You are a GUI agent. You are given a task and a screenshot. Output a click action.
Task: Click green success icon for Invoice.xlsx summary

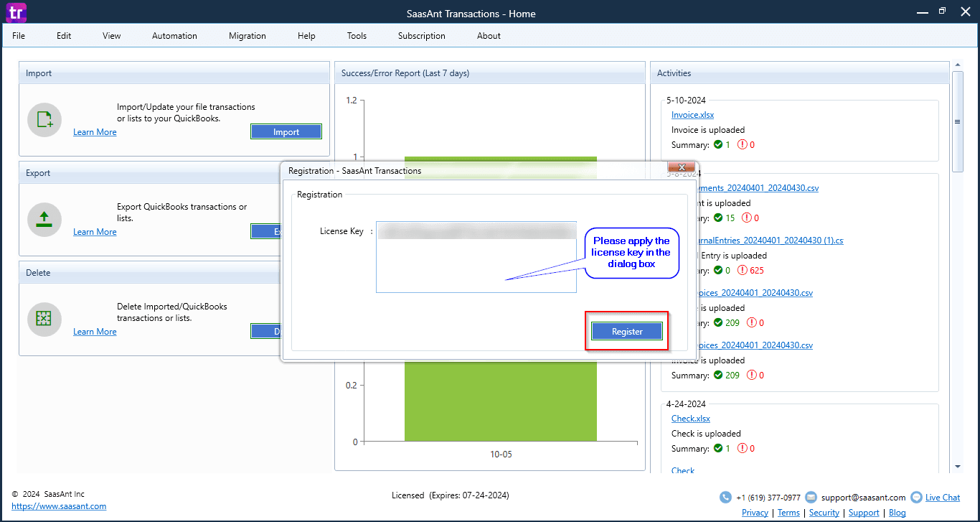(x=718, y=144)
